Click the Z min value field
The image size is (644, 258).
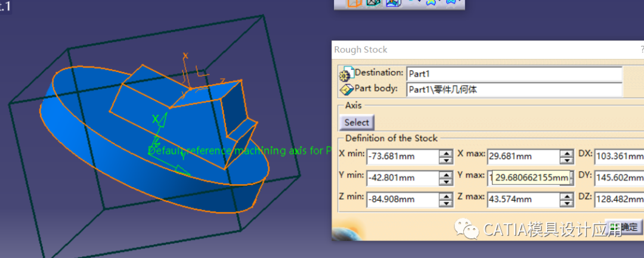pos(402,200)
